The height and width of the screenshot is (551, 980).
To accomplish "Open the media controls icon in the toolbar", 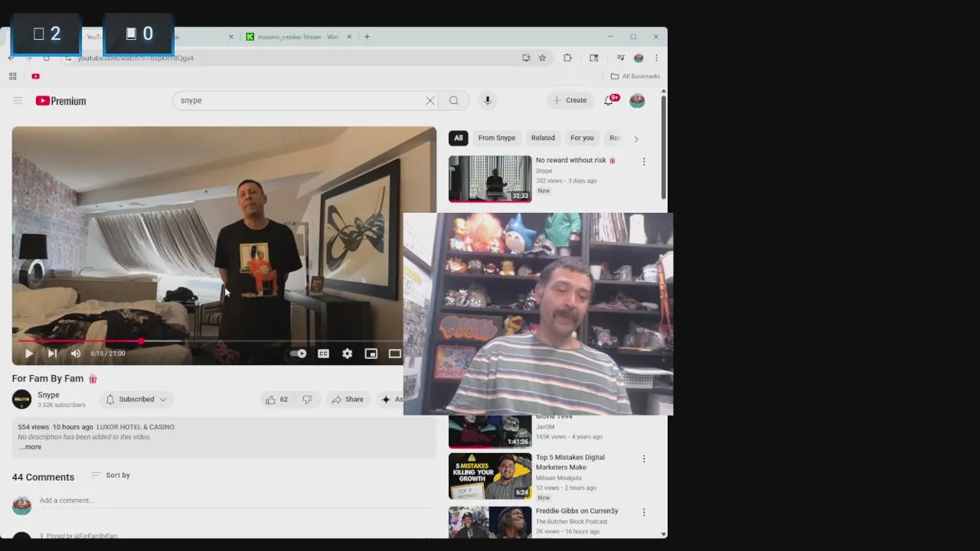I will (x=620, y=58).
